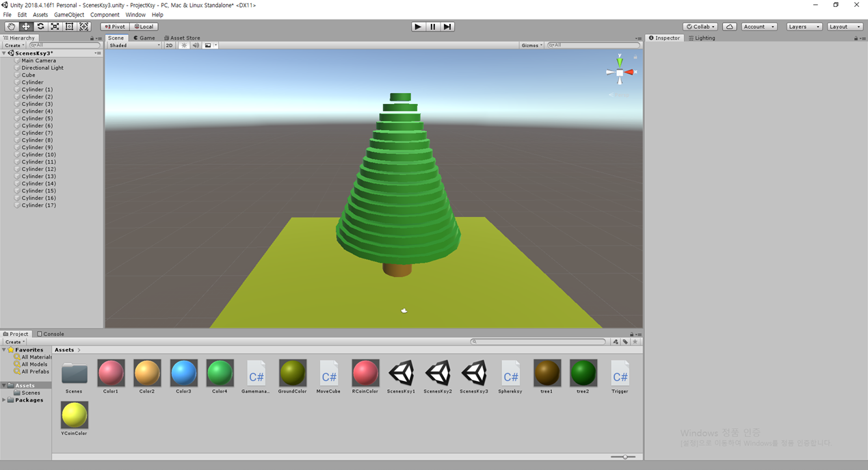This screenshot has height=470, width=868.
Task: Open the Window menu
Action: tap(135, 14)
